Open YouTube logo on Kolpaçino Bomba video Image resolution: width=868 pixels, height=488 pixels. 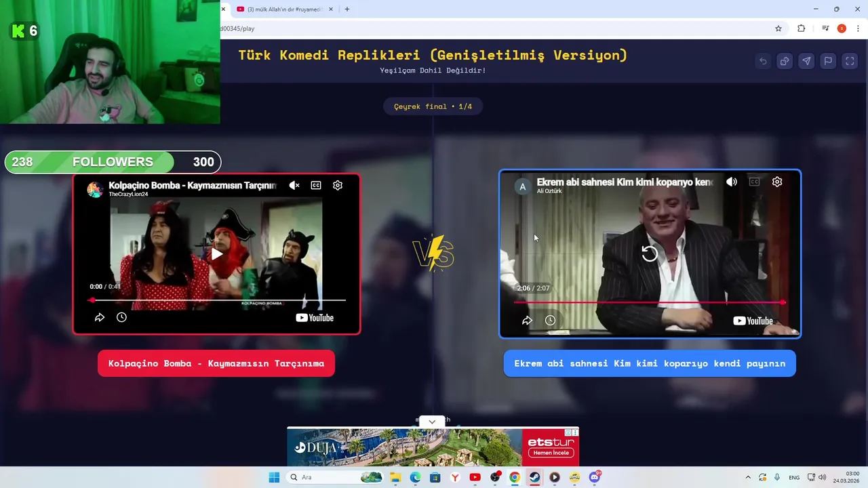[x=315, y=318]
